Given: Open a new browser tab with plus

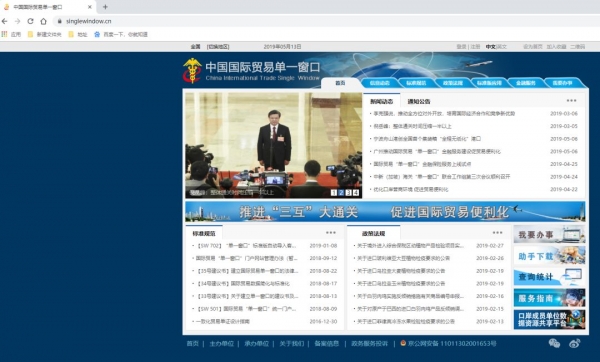Looking at the screenshot, I should tap(105, 7).
